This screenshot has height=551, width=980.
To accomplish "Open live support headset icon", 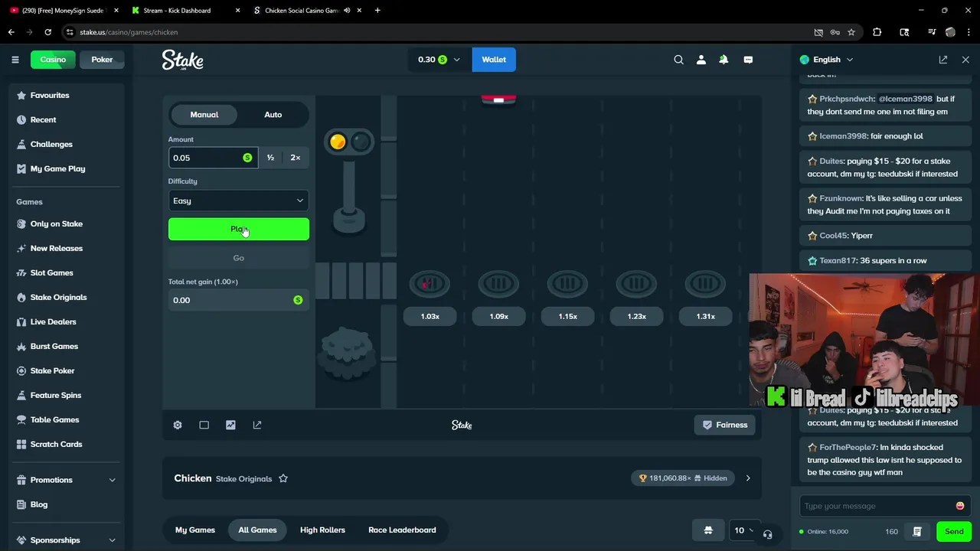I will (768, 534).
